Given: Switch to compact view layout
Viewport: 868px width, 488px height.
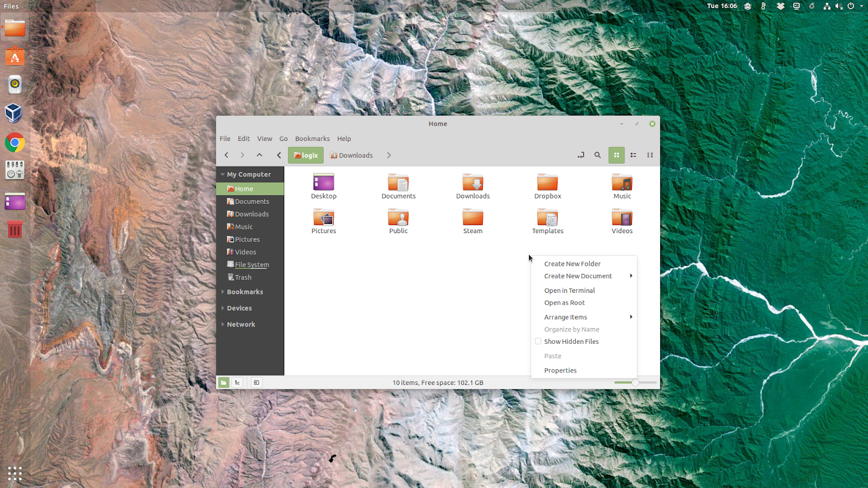Looking at the screenshot, I should [x=650, y=155].
